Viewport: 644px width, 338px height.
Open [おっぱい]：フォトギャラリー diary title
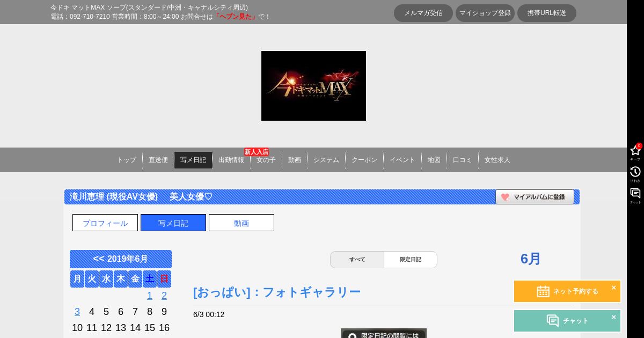coord(277,292)
